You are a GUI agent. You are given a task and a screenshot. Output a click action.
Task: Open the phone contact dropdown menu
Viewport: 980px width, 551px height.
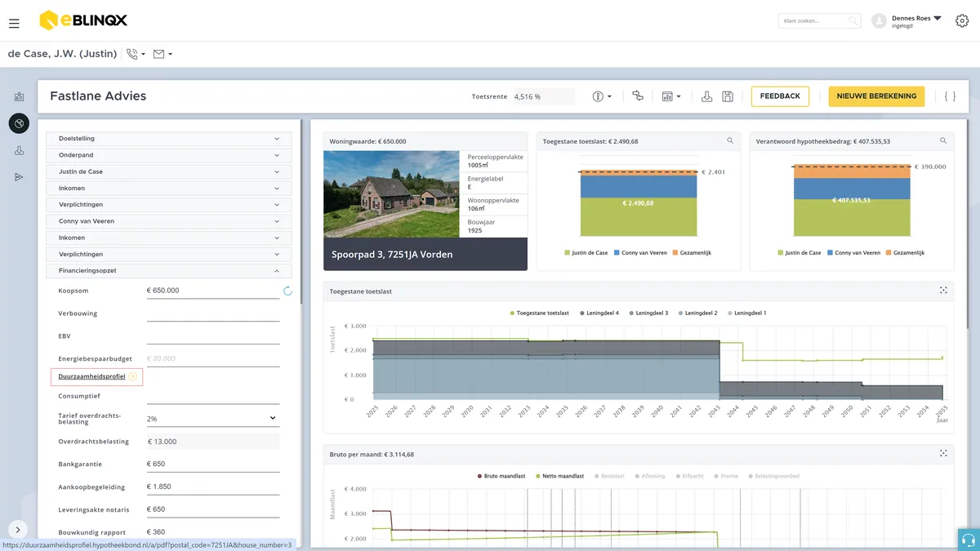point(136,54)
